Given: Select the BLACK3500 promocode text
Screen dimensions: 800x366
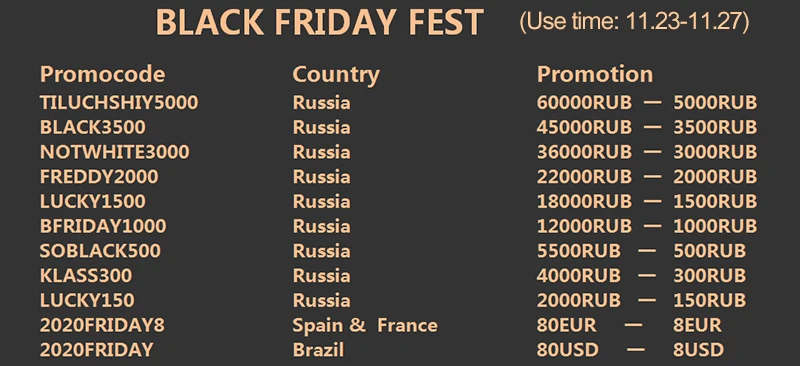Looking at the screenshot, I should coord(93,127).
